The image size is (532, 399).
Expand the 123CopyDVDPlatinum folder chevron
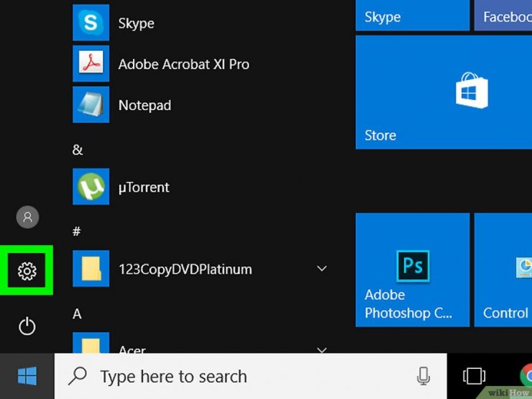tap(321, 269)
